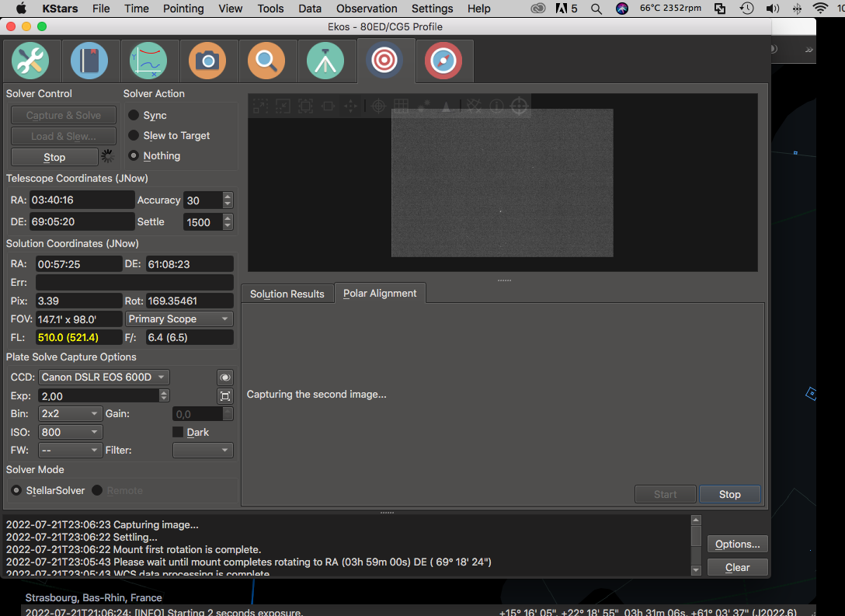Enable the Dark frame checkbox

(x=178, y=432)
